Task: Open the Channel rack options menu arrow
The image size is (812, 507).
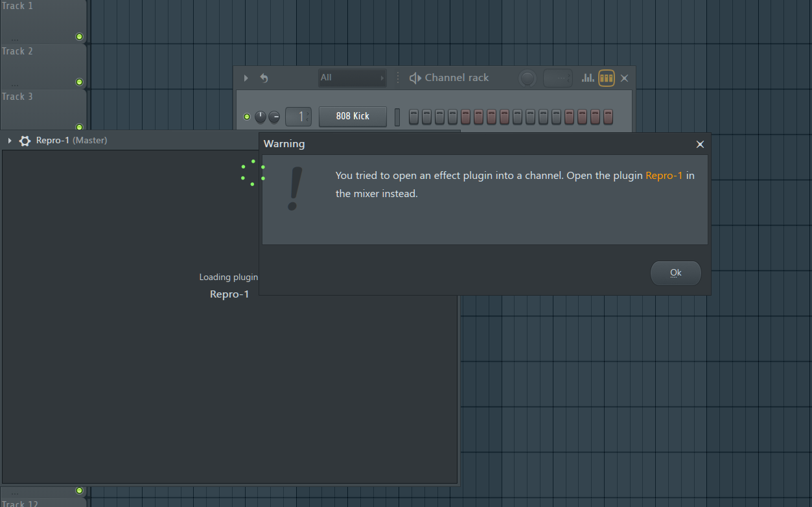Action: click(246, 78)
